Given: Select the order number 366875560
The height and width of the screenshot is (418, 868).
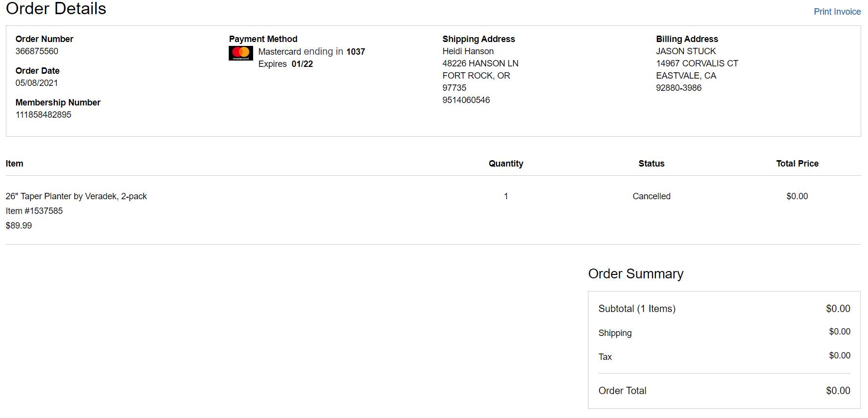Looking at the screenshot, I should (x=37, y=51).
